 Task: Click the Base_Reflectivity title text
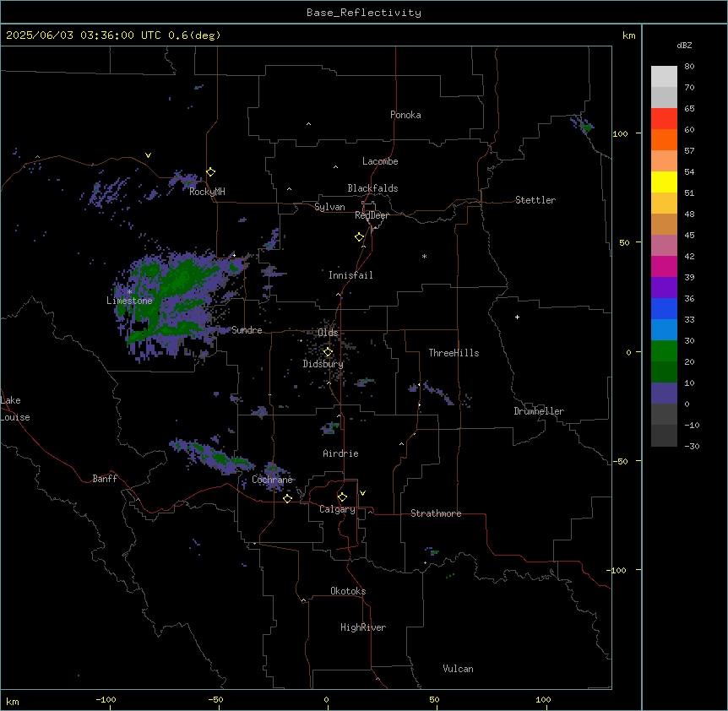click(x=363, y=13)
